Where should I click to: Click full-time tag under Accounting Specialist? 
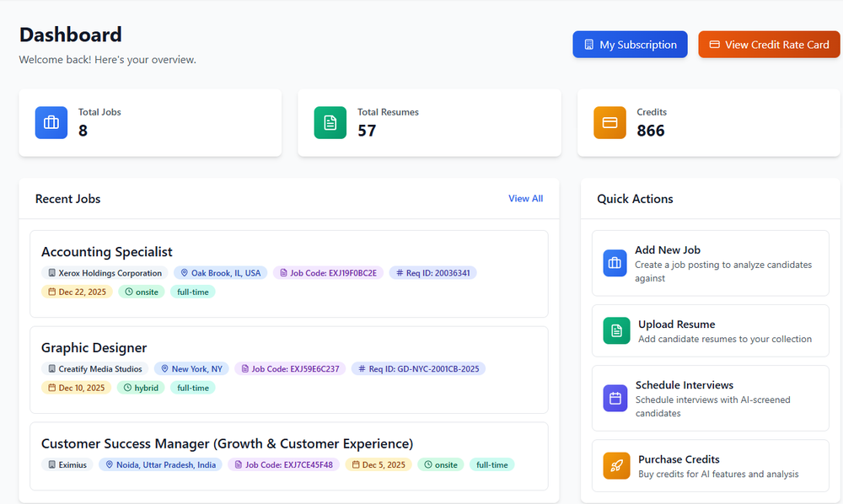[x=192, y=292]
